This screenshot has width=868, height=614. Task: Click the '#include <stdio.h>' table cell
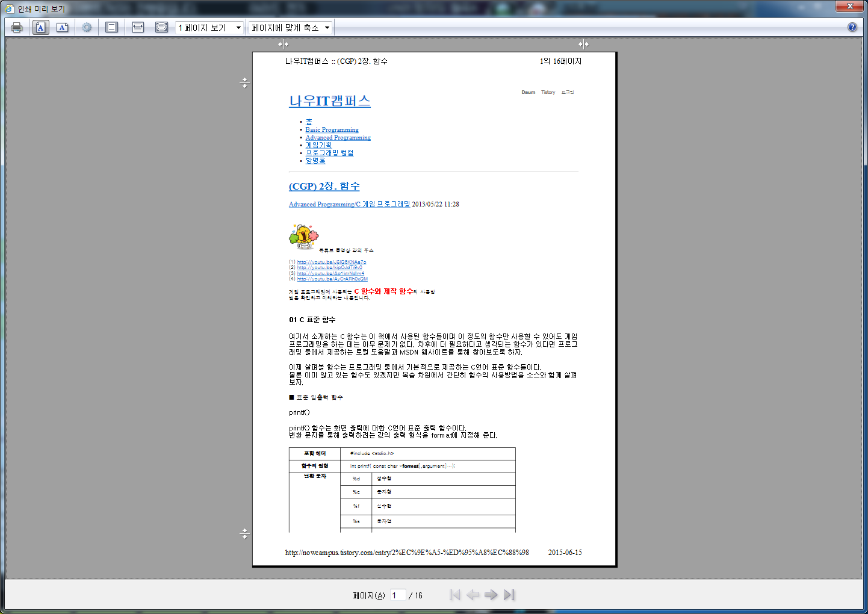(x=428, y=453)
